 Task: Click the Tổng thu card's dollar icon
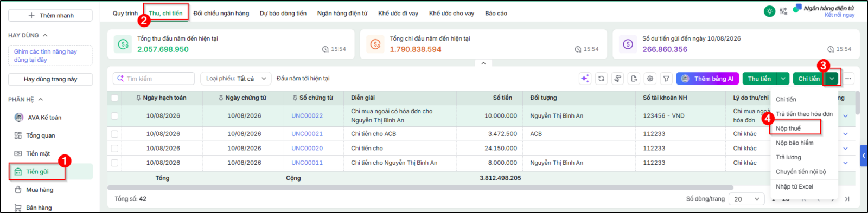[123, 44]
